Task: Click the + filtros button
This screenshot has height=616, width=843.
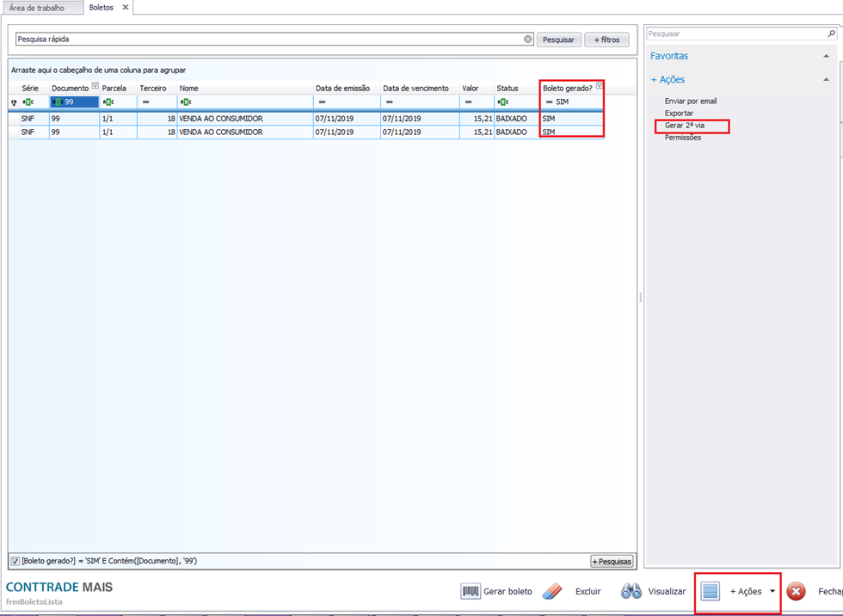Action: coord(607,40)
